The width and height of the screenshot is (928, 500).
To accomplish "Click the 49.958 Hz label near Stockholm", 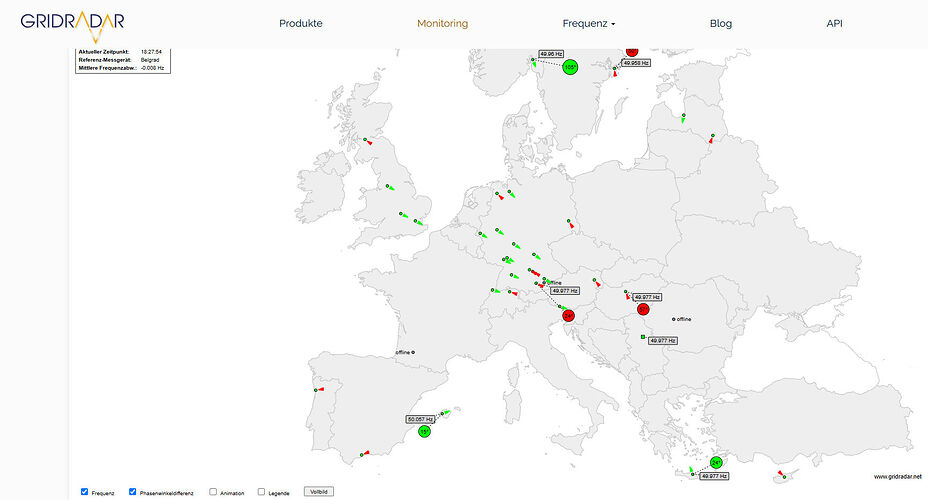I will (x=636, y=63).
